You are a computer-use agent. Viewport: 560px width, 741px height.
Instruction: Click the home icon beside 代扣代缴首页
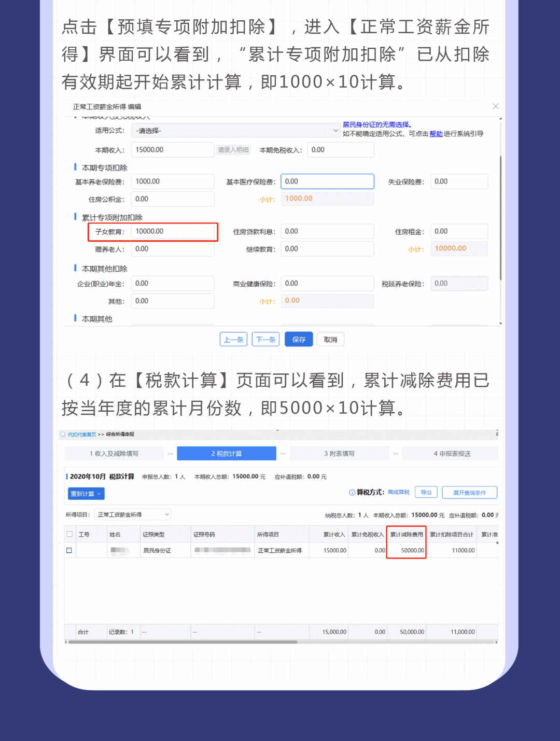point(63,435)
